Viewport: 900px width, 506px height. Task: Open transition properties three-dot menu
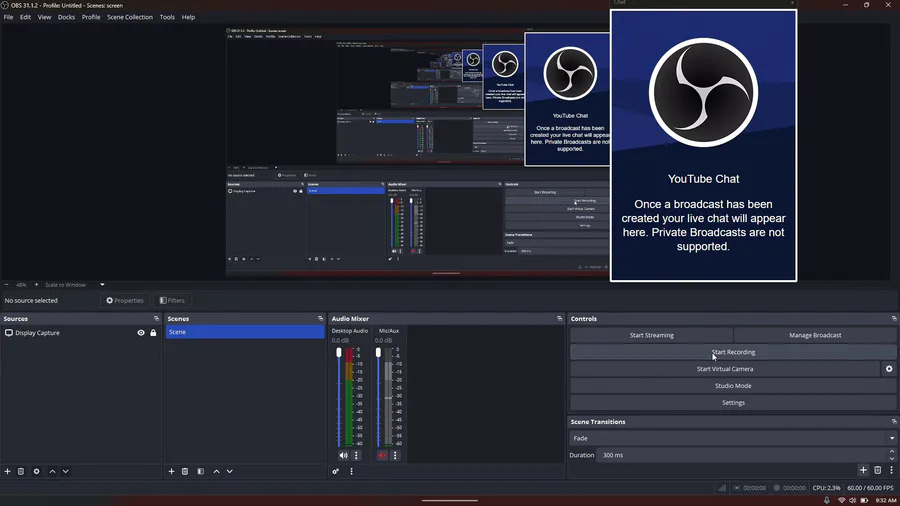pyautogui.click(x=891, y=470)
